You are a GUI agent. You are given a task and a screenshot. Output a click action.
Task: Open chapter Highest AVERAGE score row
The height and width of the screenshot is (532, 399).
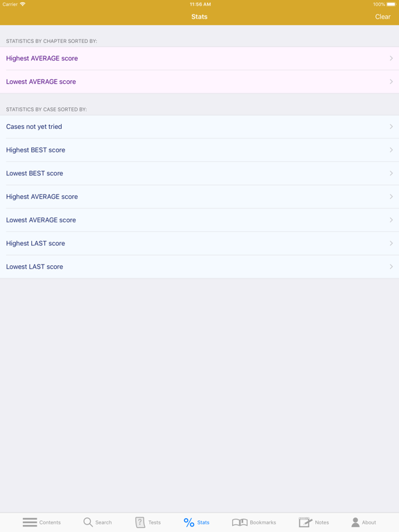coord(199,58)
